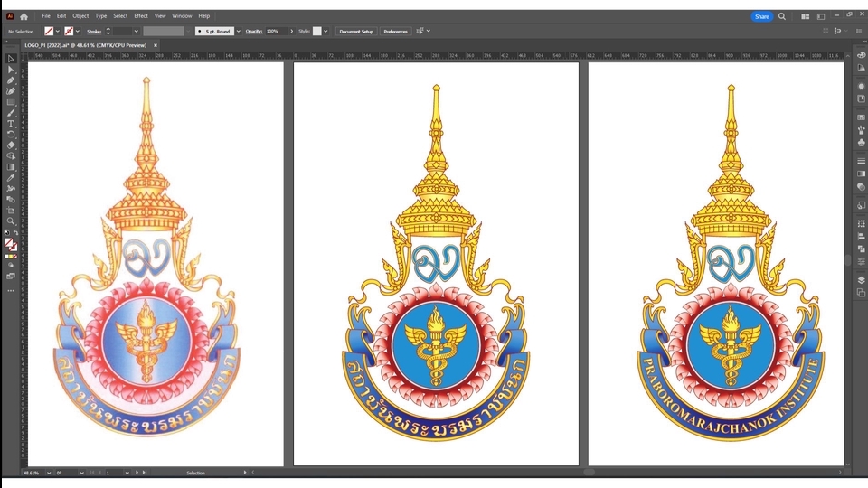Screen dimensions: 868x488
Task: Pick the Eyedropper tool
Action: (11, 178)
